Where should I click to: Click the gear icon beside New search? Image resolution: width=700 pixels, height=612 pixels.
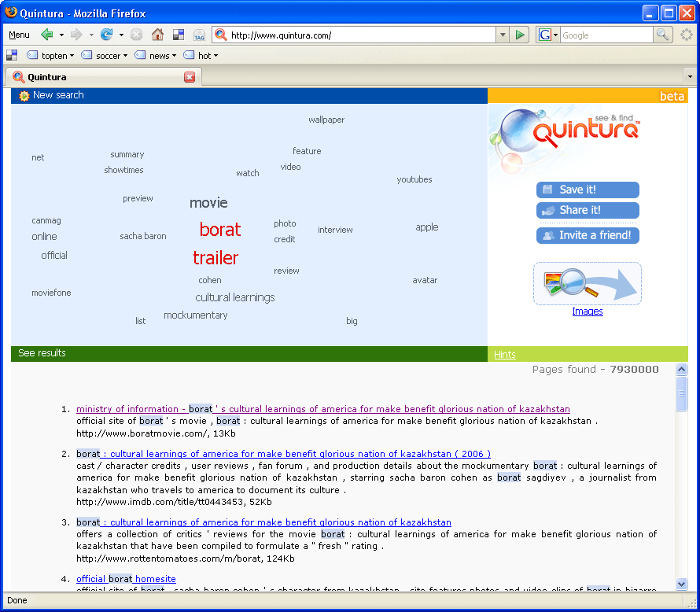click(24, 95)
